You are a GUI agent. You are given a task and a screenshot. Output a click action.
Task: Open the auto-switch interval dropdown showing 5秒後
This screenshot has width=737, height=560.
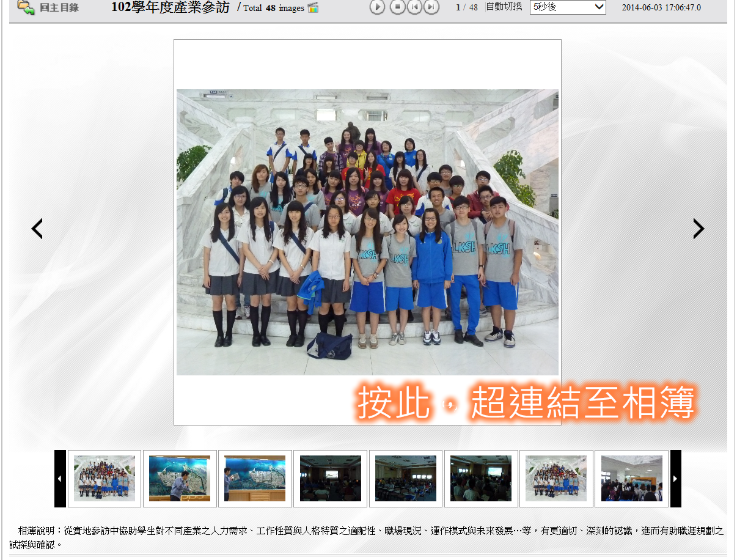(568, 7)
